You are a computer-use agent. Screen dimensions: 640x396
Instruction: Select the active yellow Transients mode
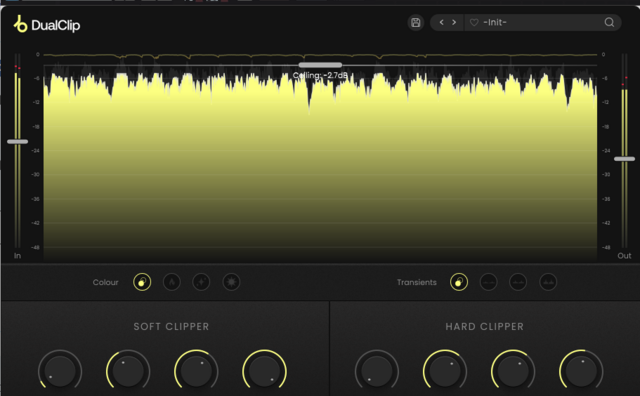[x=459, y=282]
